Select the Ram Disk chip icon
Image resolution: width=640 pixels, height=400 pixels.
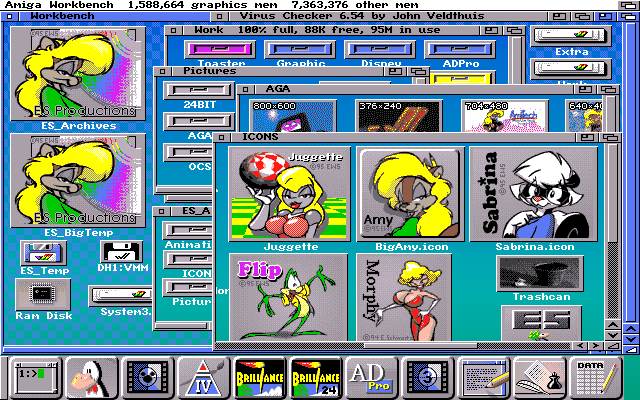pos(42,294)
